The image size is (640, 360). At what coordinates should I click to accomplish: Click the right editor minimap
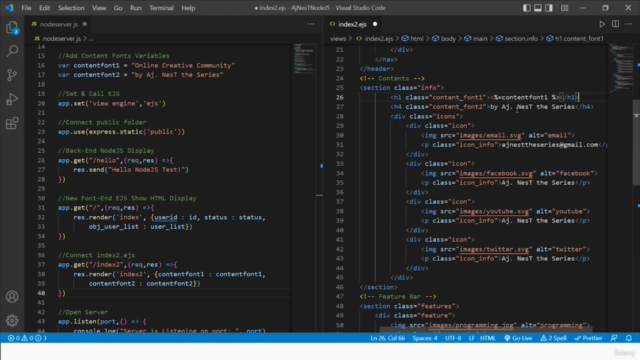pyautogui.click(x=622, y=67)
